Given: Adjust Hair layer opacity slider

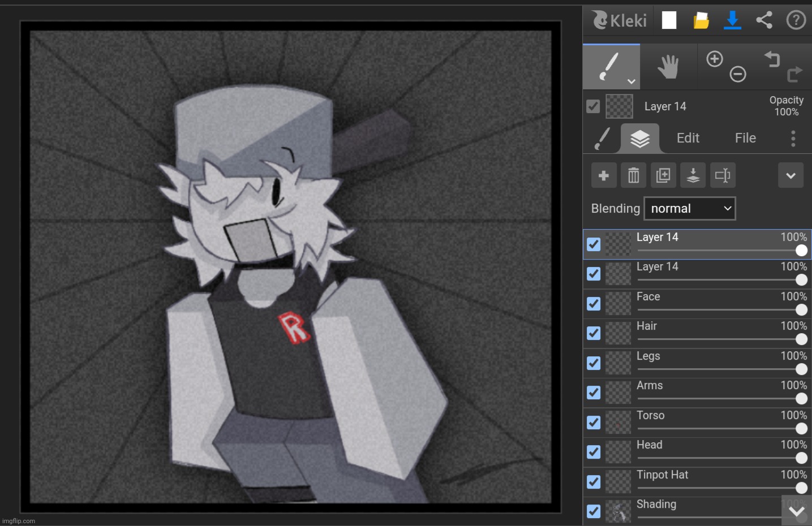Looking at the screenshot, I should (722, 339).
